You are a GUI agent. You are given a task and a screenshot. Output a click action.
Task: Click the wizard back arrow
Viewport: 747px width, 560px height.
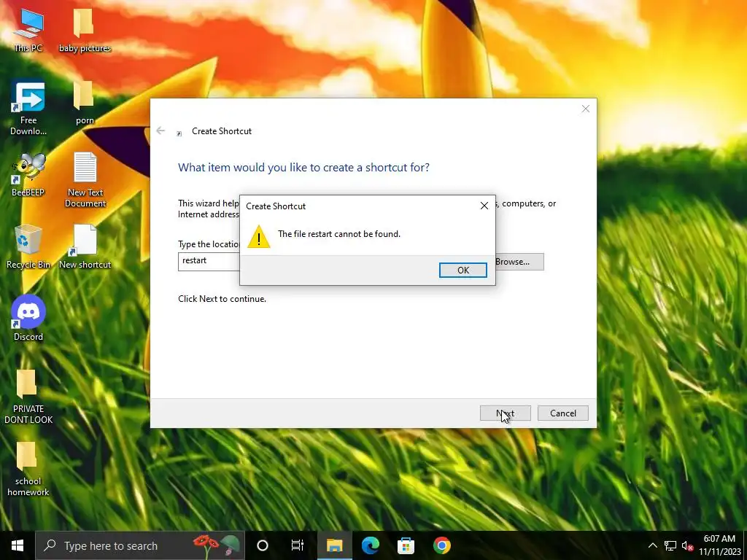(160, 131)
